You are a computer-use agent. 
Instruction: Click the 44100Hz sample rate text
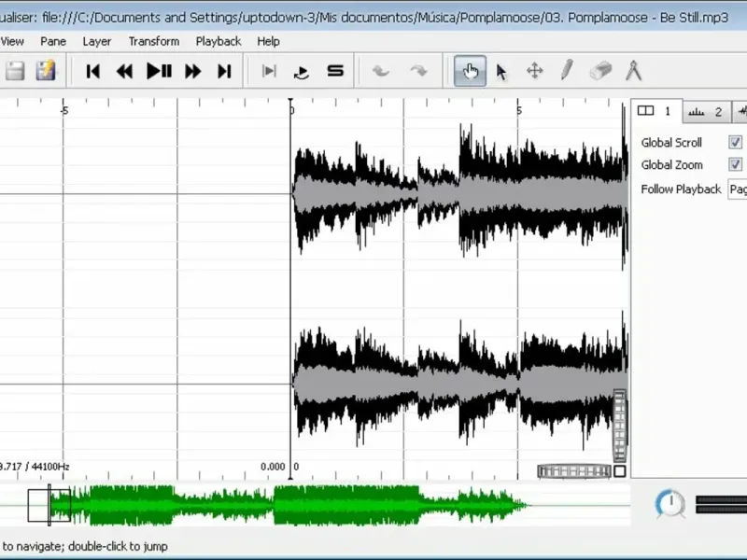[50, 467]
